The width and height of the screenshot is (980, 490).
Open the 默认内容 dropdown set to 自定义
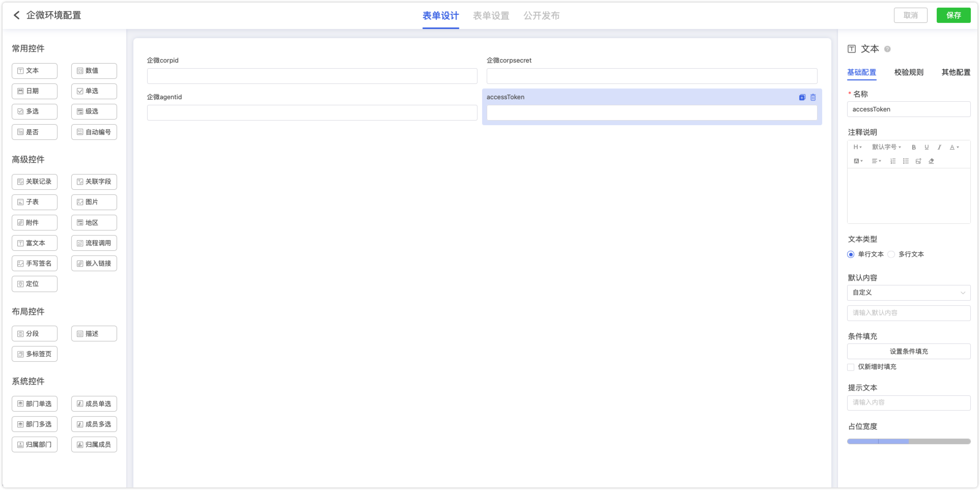coord(908,293)
